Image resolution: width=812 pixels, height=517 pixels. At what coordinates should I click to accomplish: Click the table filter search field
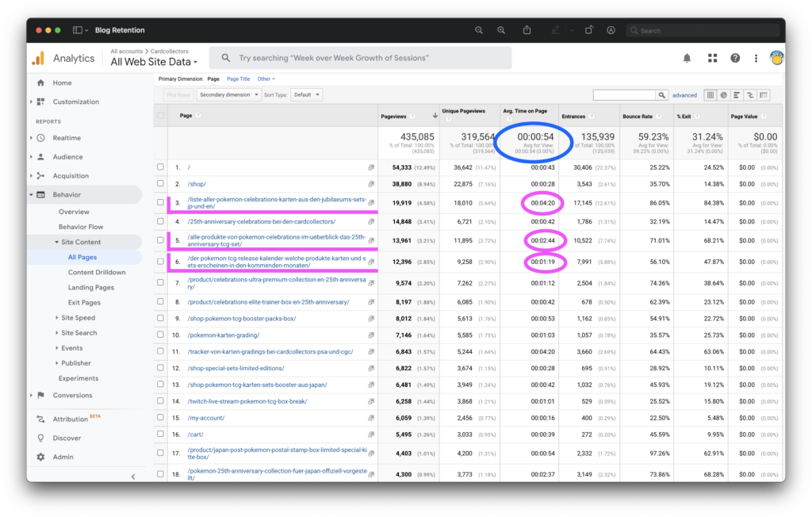(625, 95)
